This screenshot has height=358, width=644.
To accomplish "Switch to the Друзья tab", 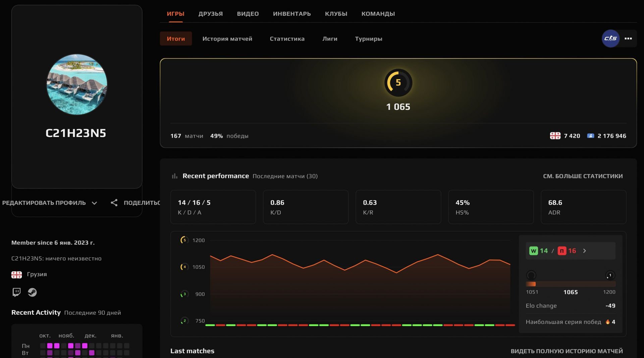I will [x=210, y=14].
